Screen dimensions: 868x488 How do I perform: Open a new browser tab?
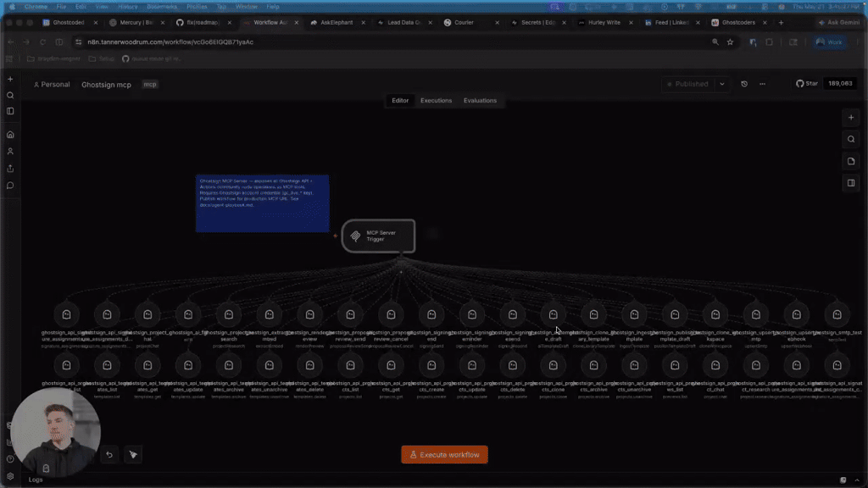tap(781, 23)
